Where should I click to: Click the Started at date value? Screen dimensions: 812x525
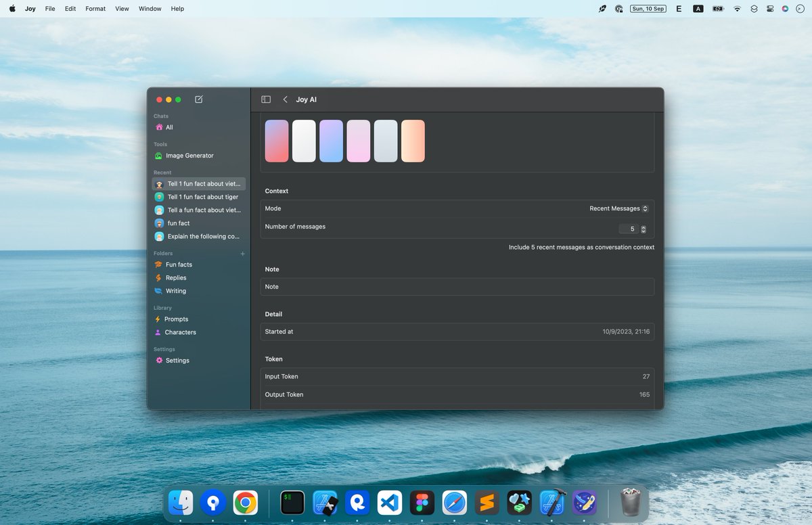[x=626, y=332]
